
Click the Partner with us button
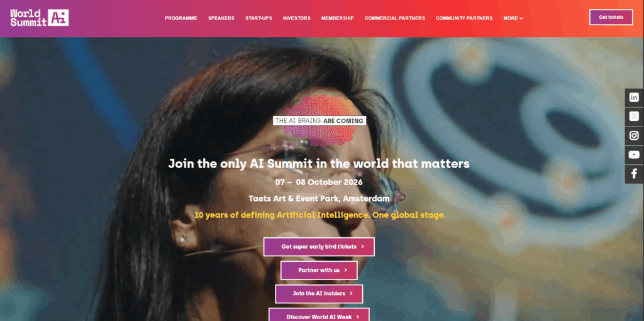tap(319, 270)
